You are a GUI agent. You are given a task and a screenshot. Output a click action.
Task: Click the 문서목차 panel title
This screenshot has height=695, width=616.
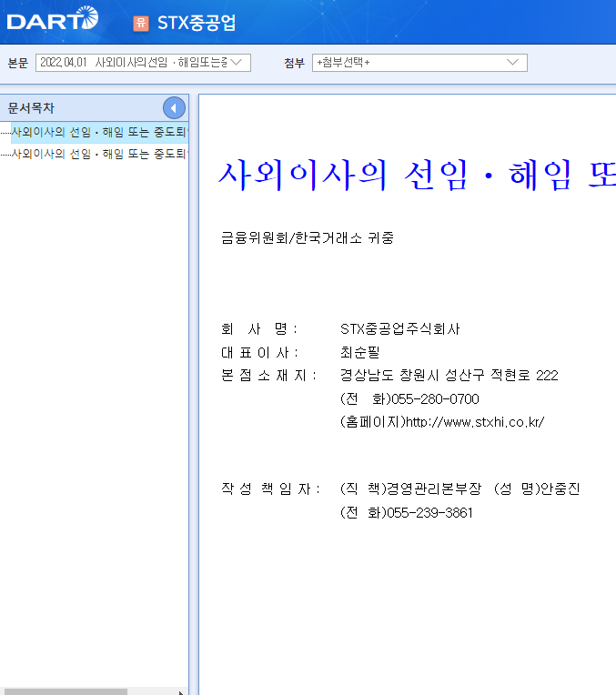(x=31, y=107)
